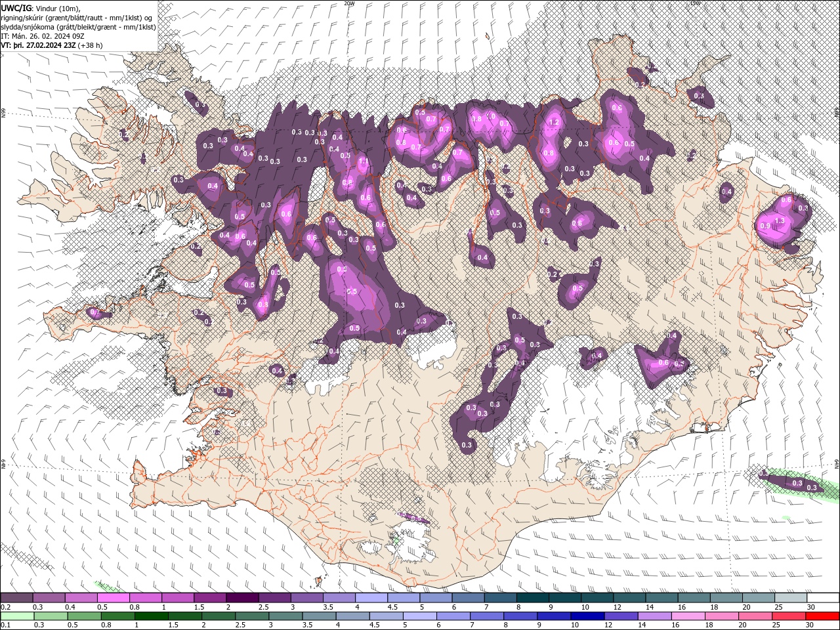Click the bottom-row legend swatch labeled 1.5
Viewport: 840px width, 630px height.
(x=184, y=616)
